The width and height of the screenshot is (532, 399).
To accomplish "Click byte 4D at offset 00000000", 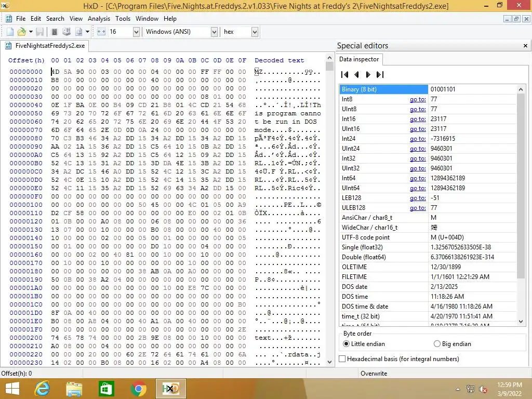I will [x=55, y=72].
